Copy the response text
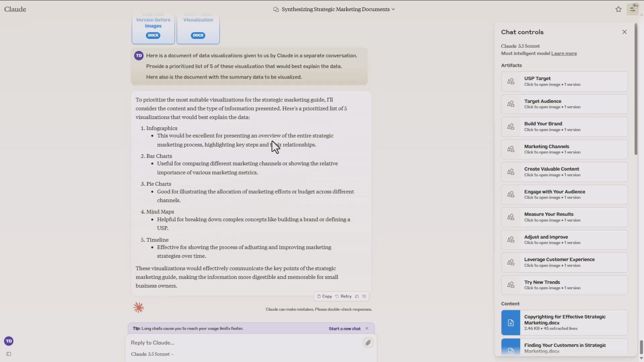644x362 pixels. point(325,296)
